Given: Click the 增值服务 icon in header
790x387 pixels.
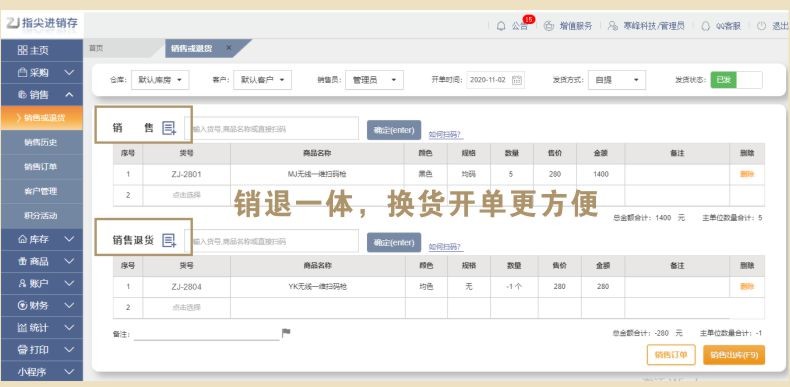Looking at the screenshot, I should [x=549, y=26].
